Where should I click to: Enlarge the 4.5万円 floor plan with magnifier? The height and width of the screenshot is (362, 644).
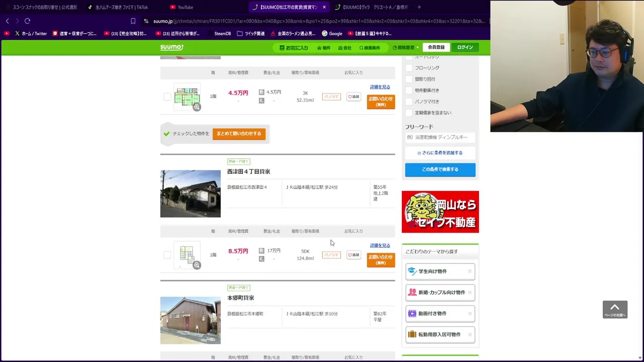tap(197, 107)
